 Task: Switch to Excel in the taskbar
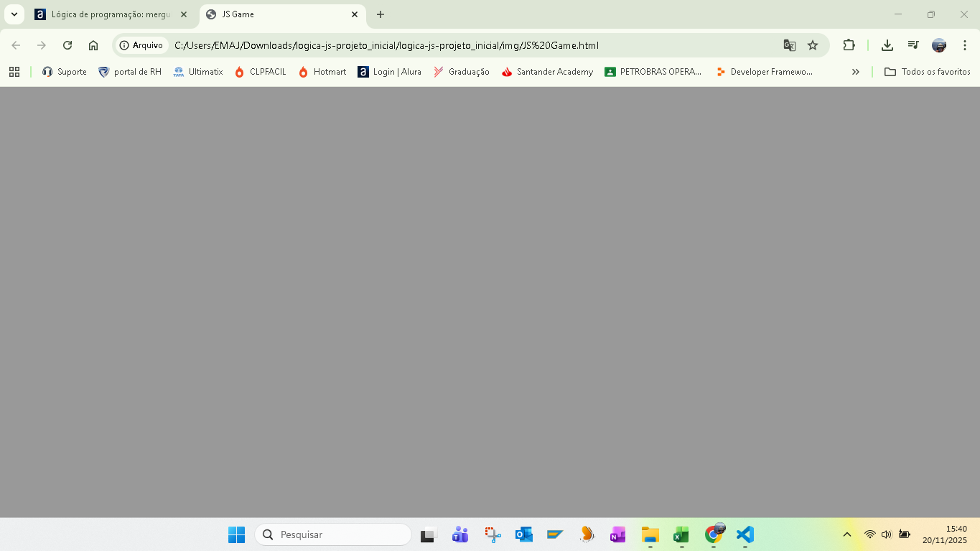tap(681, 534)
